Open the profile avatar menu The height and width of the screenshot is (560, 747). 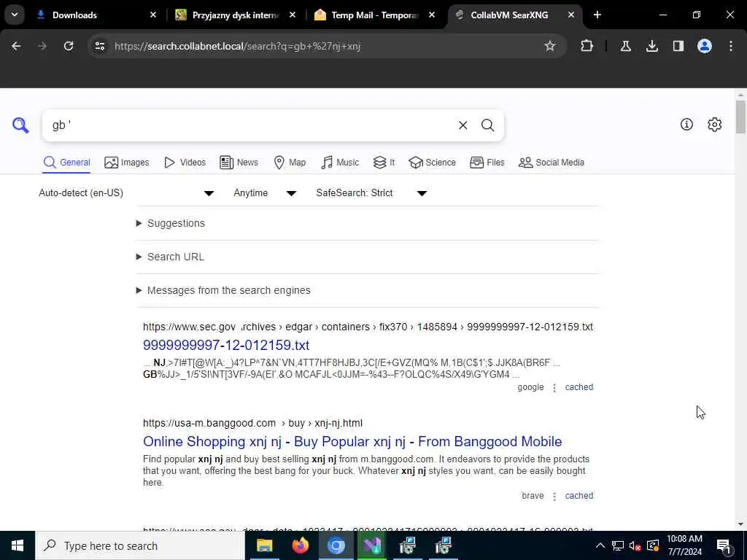704,46
